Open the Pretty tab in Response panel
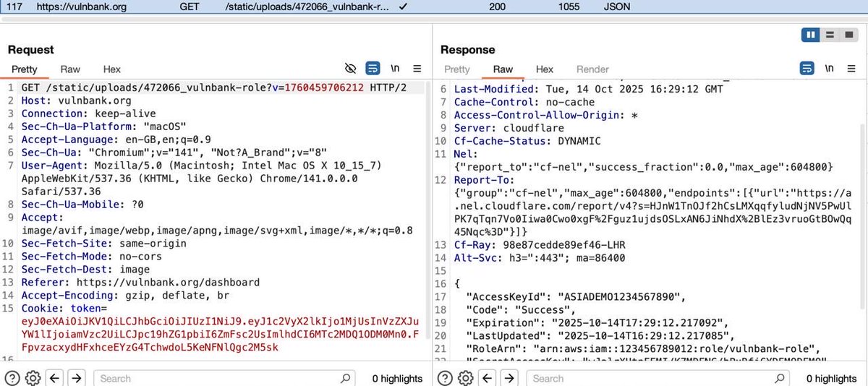The image size is (868, 386). pyautogui.click(x=456, y=69)
